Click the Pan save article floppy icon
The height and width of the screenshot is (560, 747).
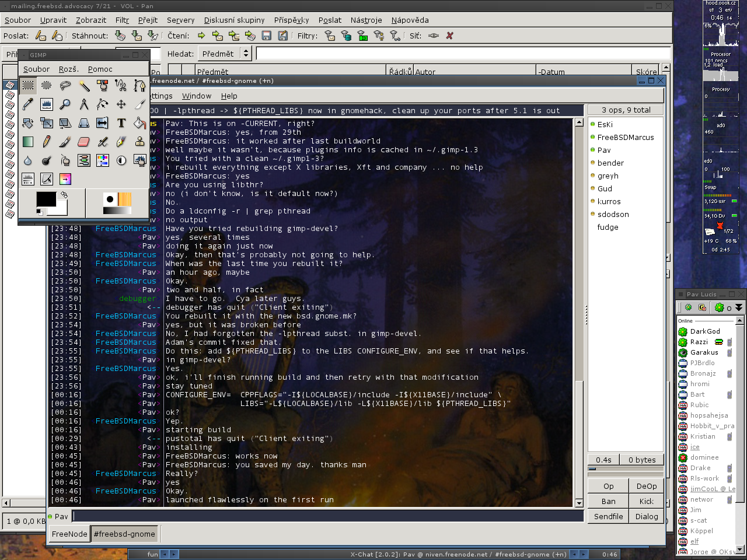click(266, 36)
